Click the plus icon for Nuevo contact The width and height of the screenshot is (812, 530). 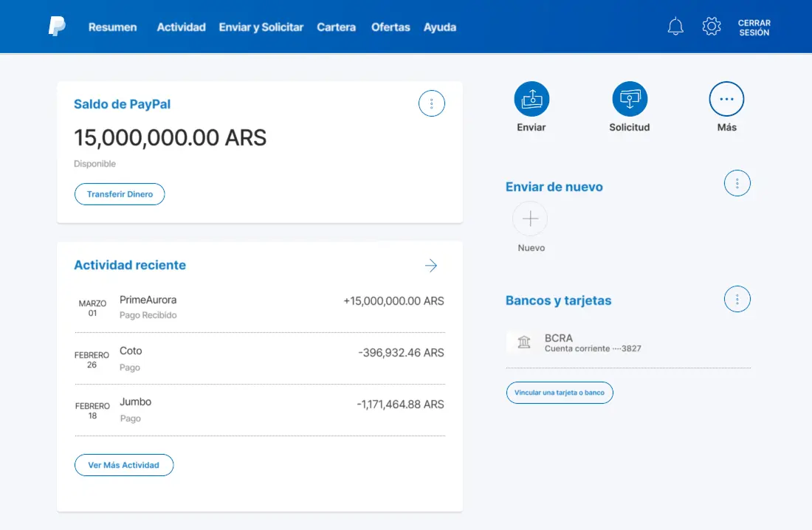tap(530, 218)
